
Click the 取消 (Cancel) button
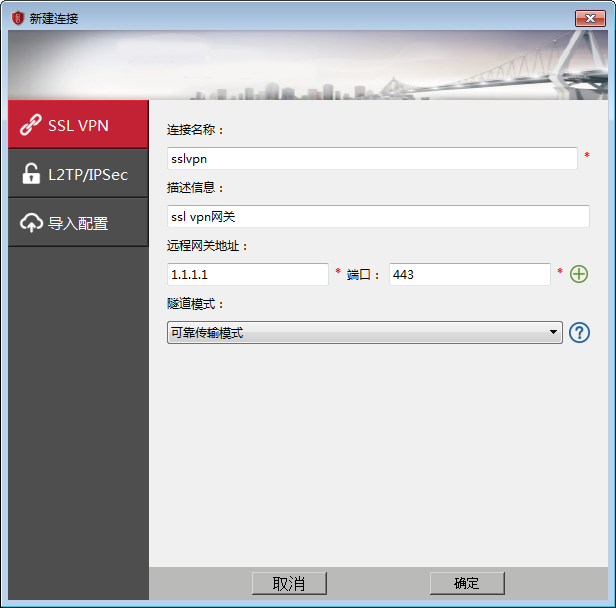(x=289, y=583)
